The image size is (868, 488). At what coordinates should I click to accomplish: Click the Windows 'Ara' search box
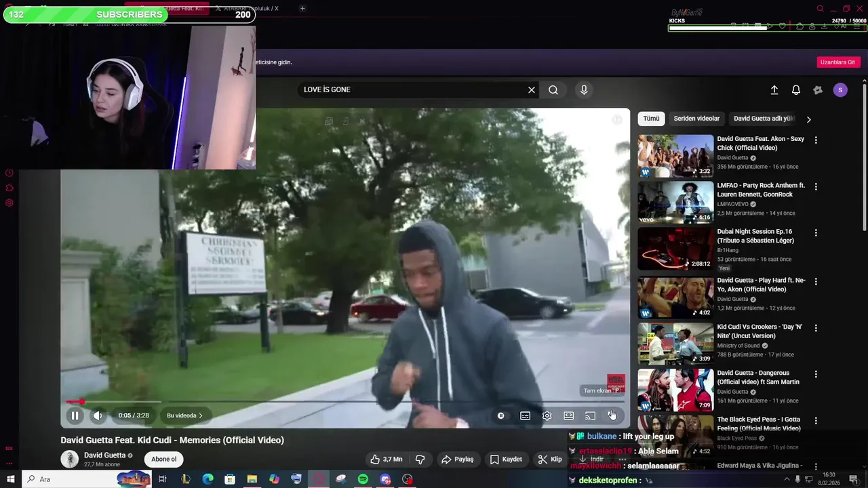[86, 479]
